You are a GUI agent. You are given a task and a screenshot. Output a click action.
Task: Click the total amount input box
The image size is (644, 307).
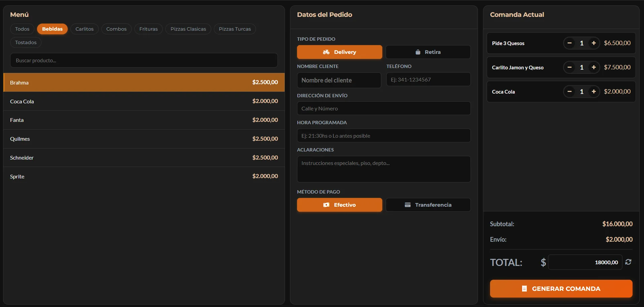(585, 262)
